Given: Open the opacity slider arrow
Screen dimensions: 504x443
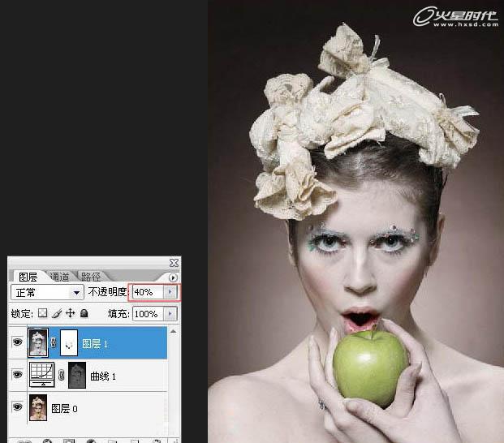Looking at the screenshot, I should [x=170, y=292].
